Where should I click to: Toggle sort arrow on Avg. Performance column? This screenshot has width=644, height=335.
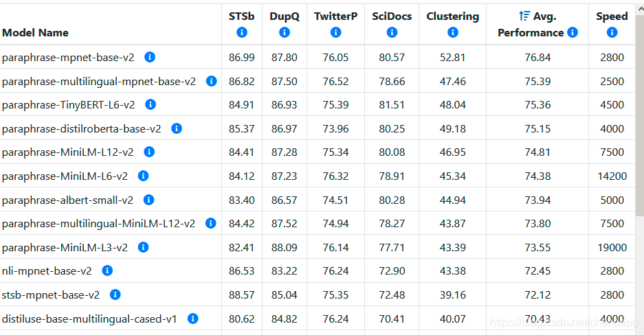coord(524,16)
